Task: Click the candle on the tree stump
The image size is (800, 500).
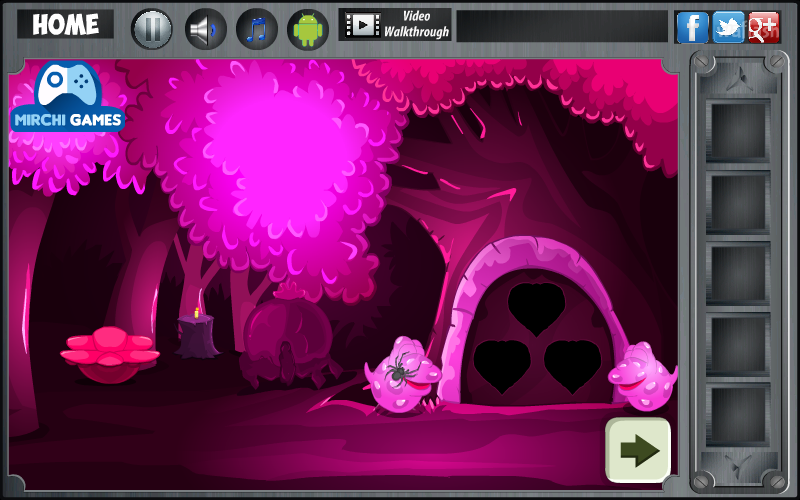Action: point(196,312)
